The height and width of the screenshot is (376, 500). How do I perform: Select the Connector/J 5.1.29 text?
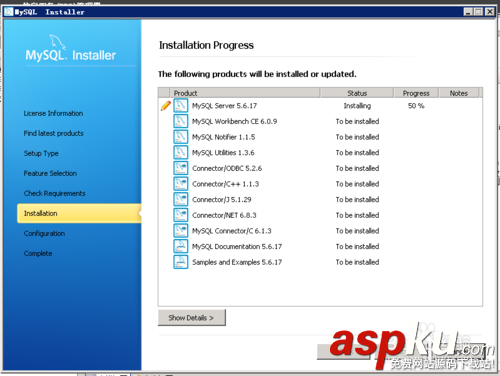click(x=222, y=200)
